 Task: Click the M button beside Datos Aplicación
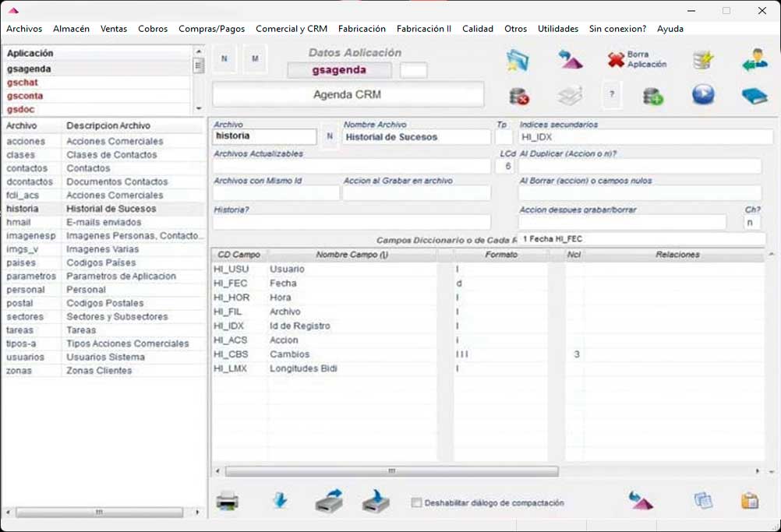click(x=255, y=58)
